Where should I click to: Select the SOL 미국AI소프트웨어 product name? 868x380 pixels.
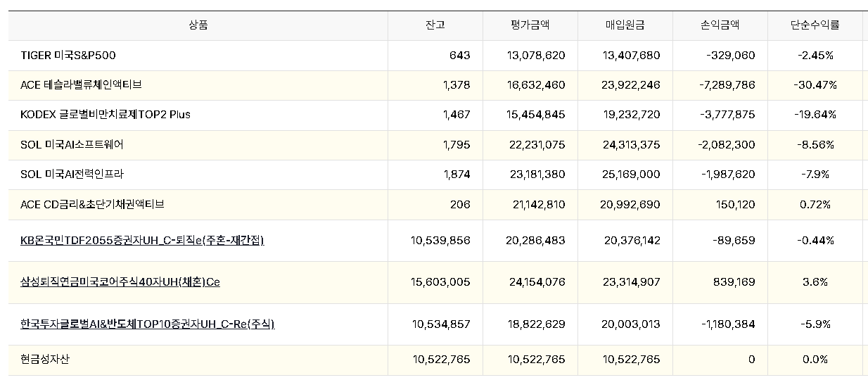(x=72, y=144)
